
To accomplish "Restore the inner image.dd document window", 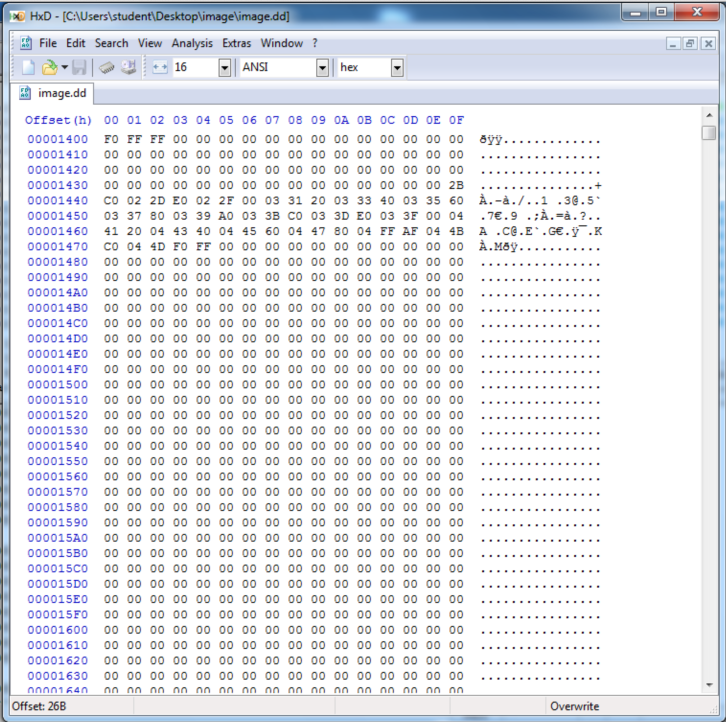I will click(690, 44).
